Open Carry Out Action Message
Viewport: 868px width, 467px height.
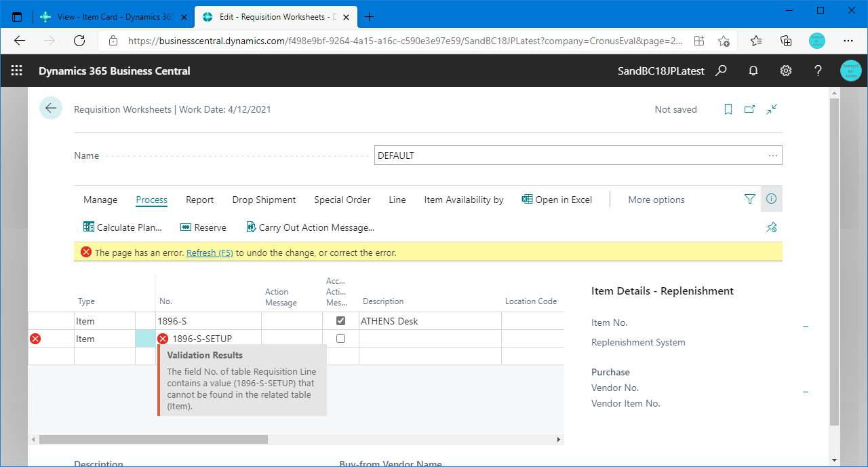(x=251, y=227)
